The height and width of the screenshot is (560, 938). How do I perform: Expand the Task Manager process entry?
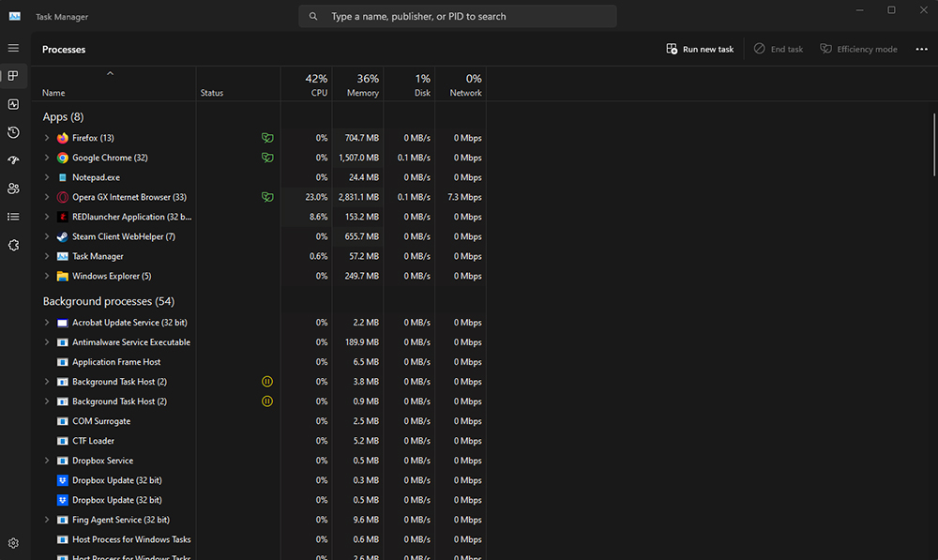point(47,257)
